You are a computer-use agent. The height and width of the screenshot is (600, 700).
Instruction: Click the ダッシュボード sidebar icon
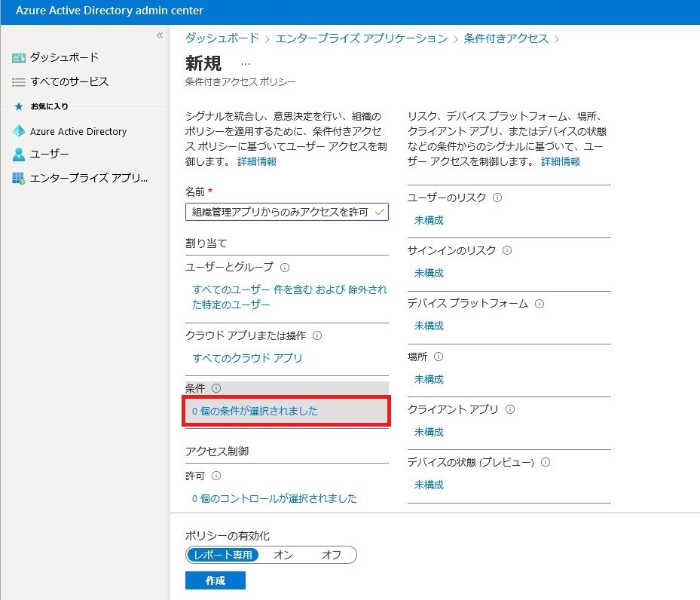point(18,57)
